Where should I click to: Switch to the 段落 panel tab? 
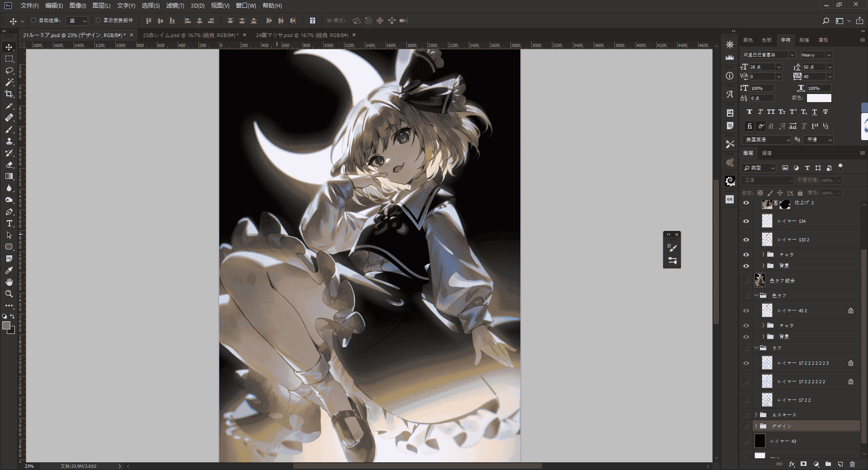tap(804, 40)
